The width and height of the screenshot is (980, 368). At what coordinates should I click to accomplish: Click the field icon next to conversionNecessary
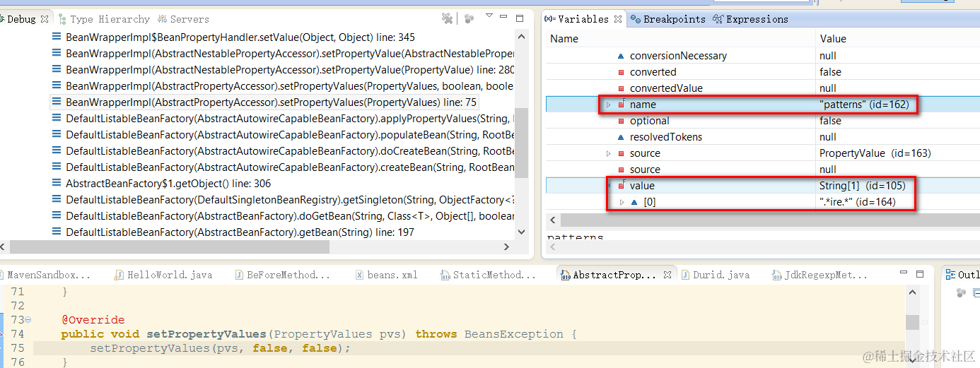tap(621, 56)
